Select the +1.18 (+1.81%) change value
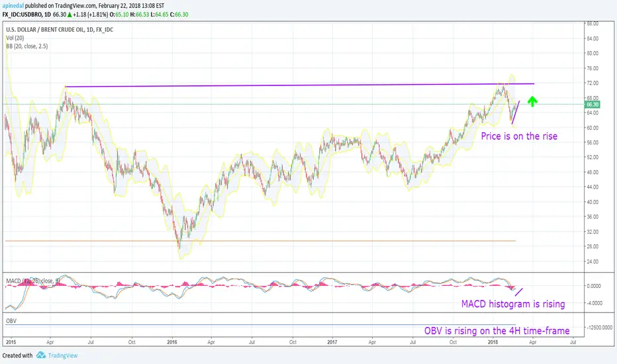617x364 pixels. click(91, 15)
